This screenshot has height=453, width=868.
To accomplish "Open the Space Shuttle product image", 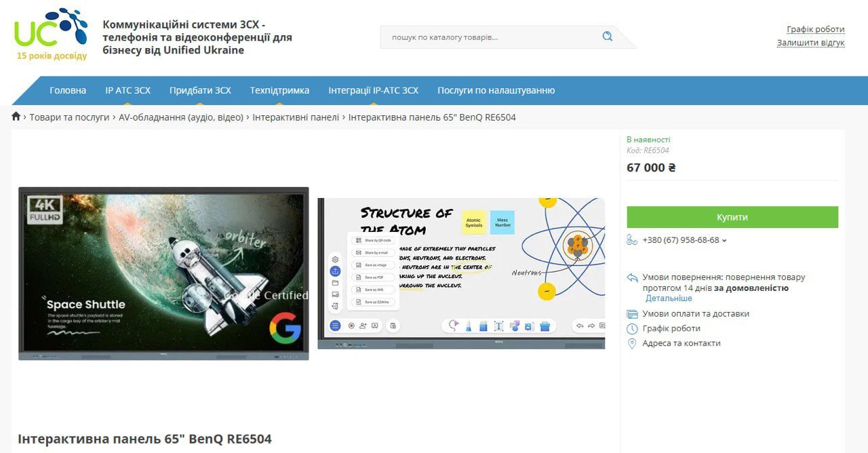I will (x=163, y=273).
